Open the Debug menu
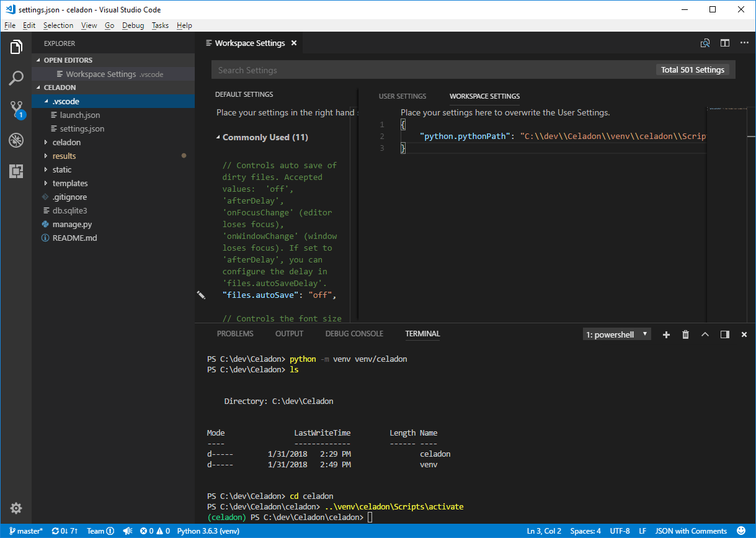Viewport: 756px width, 538px height. [133, 25]
